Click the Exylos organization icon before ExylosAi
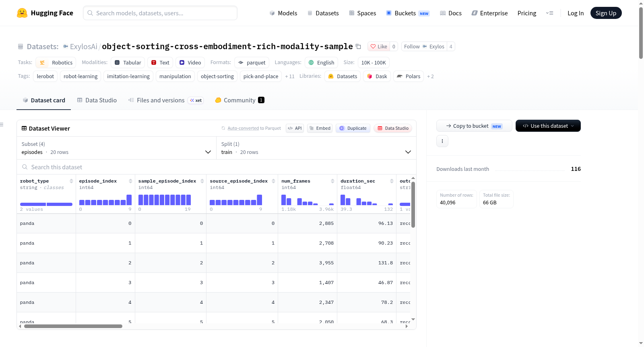This screenshot has width=644, height=347. (66, 46)
